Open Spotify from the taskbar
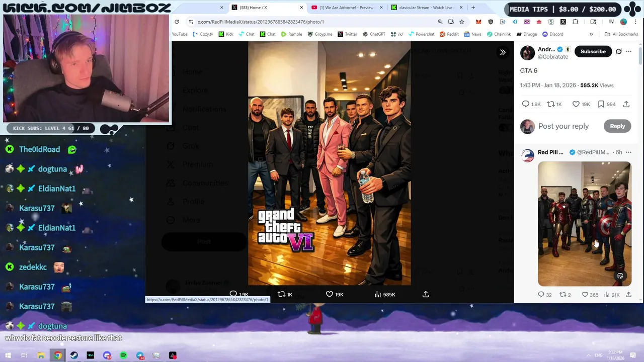 pyautogui.click(x=123, y=355)
